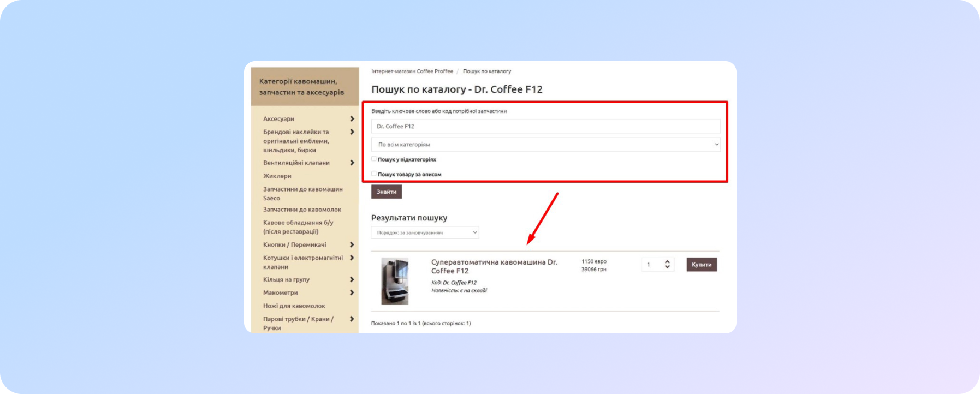Click the Знайти search button
This screenshot has width=980, height=394.
click(387, 192)
